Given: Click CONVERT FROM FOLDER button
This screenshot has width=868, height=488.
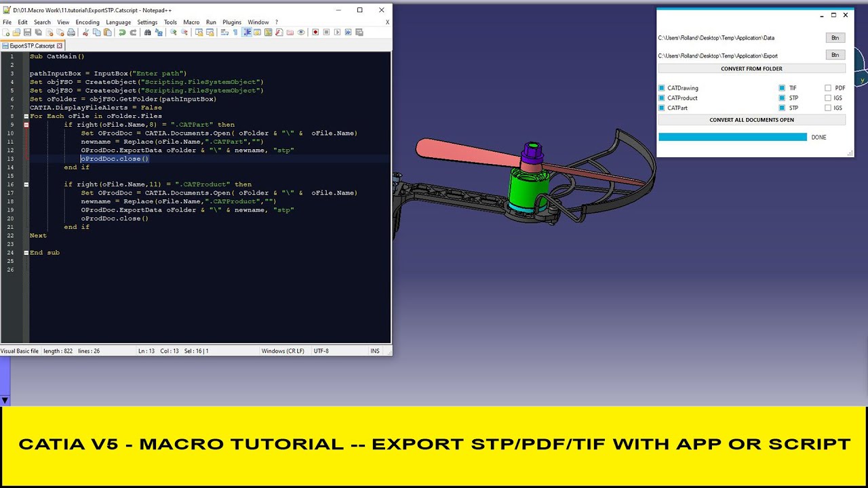Looking at the screenshot, I should pos(751,68).
